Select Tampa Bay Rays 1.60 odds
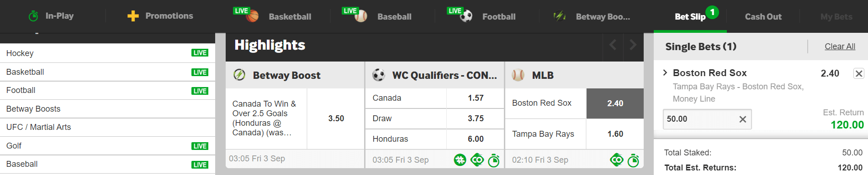Viewport: 868px width, 175px height. [x=615, y=134]
